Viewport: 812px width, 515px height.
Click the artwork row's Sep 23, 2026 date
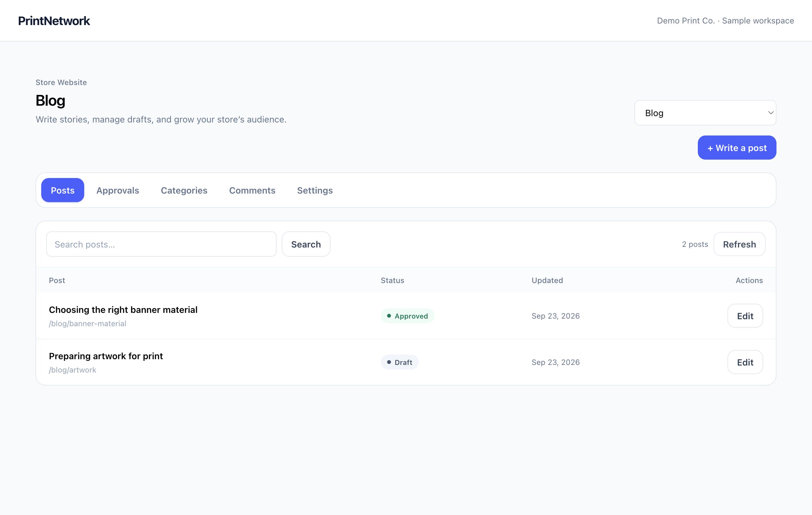[x=555, y=362]
